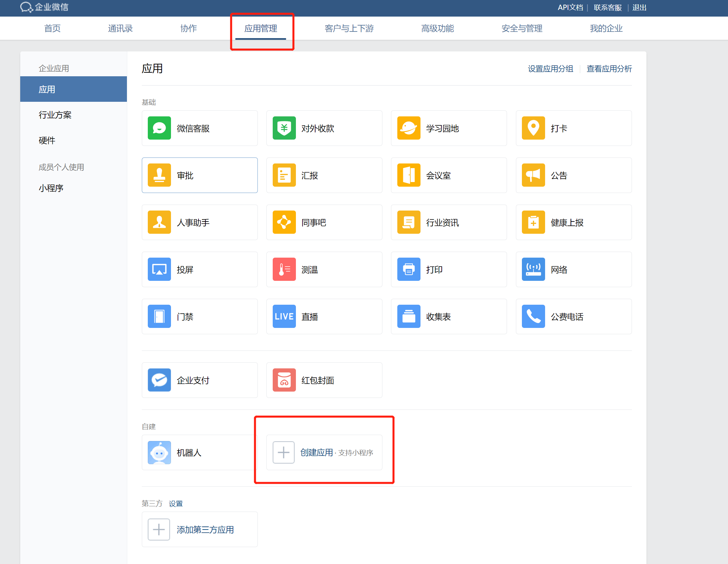Open the 客户与上下游 tab
This screenshot has width=728, height=564.
(x=349, y=29)
